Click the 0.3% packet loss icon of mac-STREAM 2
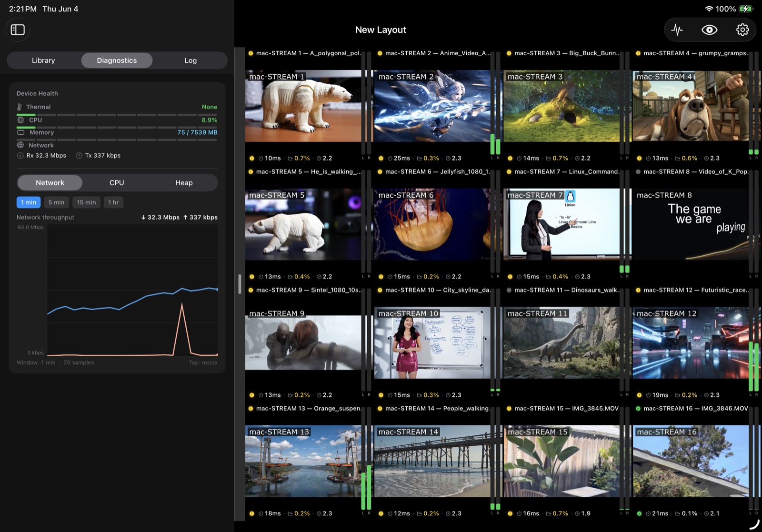 [420, 158]
